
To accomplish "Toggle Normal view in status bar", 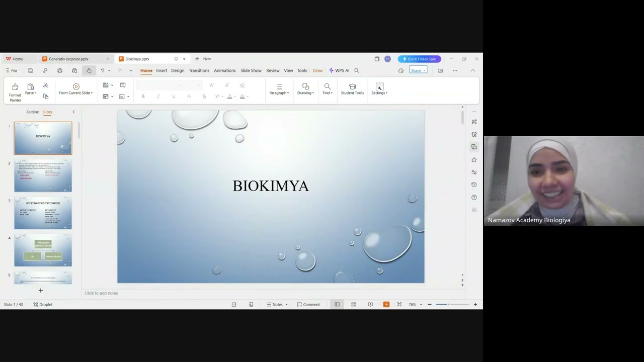I will pyautogui.click(x=337, y=304).
